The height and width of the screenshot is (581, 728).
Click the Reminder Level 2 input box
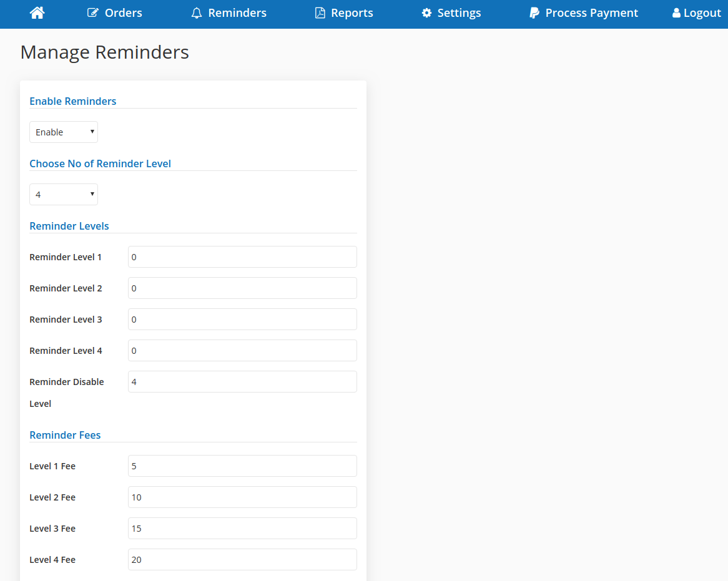tap(242, 288)
